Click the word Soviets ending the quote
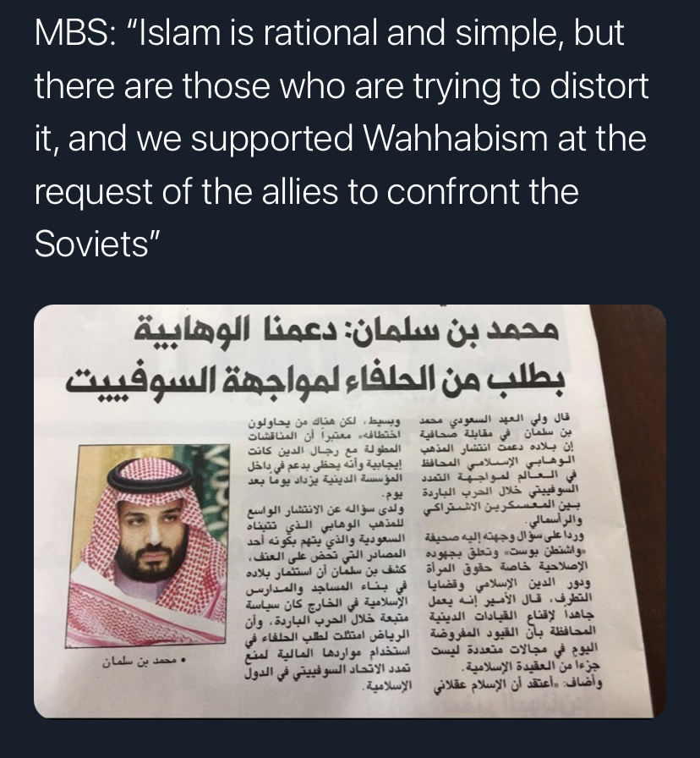Image resolution: width=700 pixels, height=758 pixels. 91,243
